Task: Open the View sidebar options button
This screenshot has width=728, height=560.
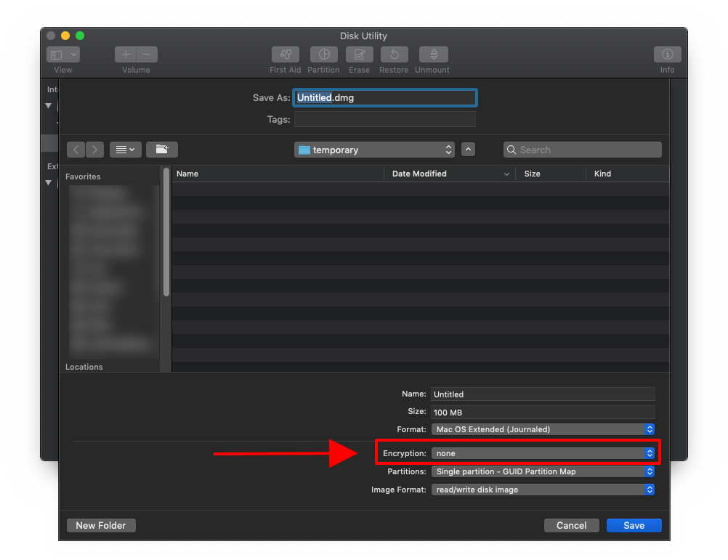Action: click(x=63, y=54)
